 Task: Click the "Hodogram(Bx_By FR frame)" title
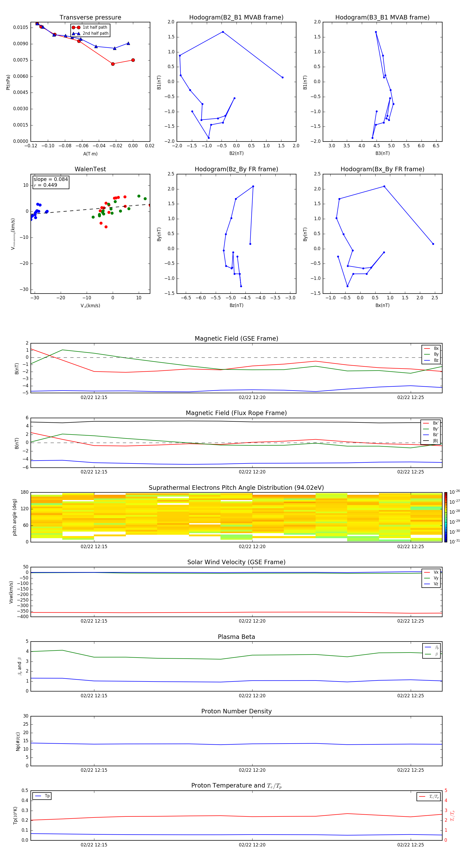click(x=382, y=169)
